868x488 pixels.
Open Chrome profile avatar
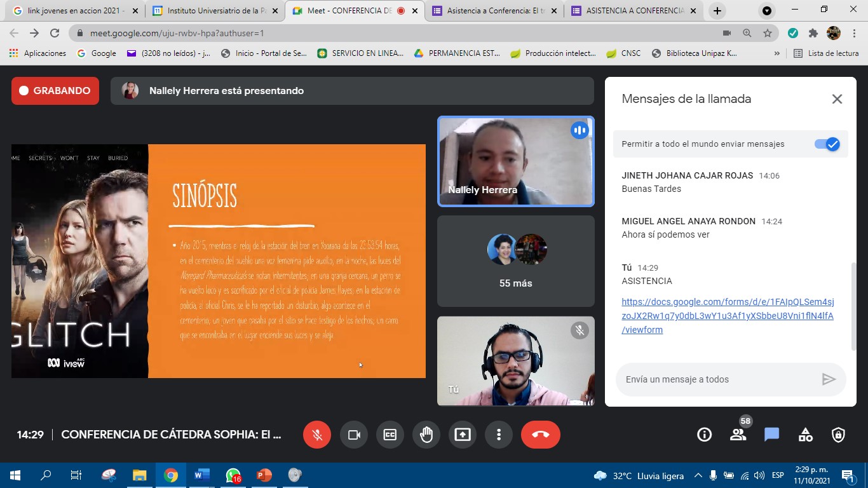tap(834, 33)
